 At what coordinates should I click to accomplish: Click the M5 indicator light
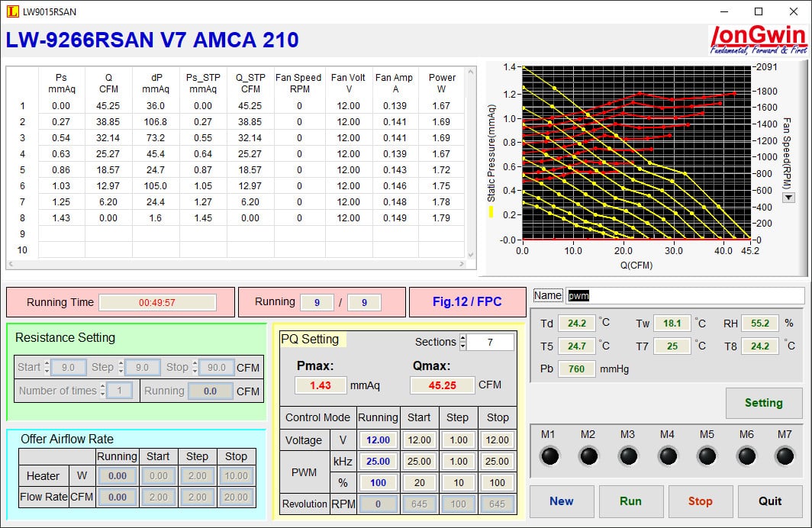pos(707,456)
